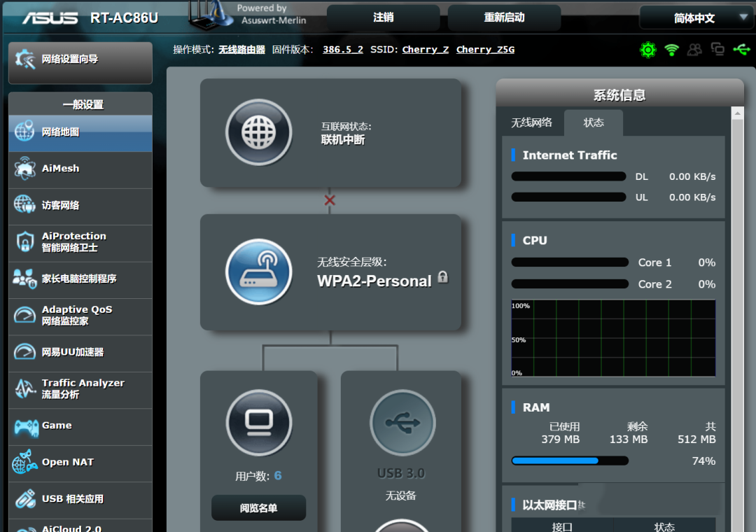Click the 133 MB free RAM value
756x532 pixels.
629,440
